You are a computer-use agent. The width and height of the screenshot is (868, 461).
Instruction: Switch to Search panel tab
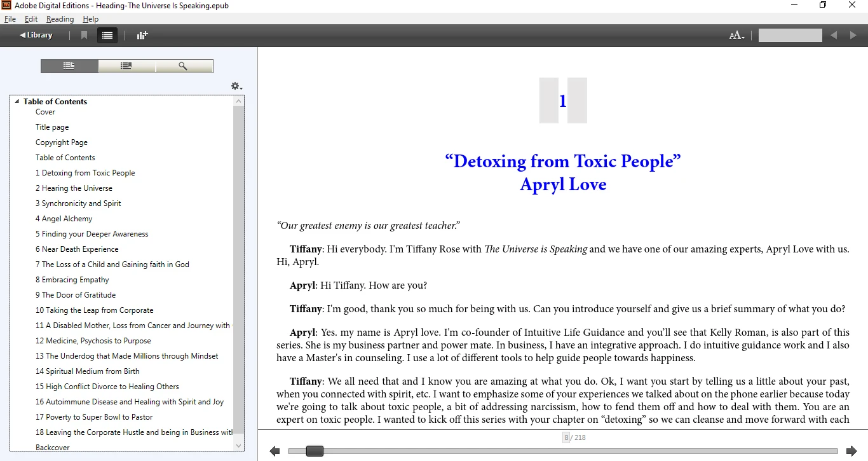coord(184,66)
